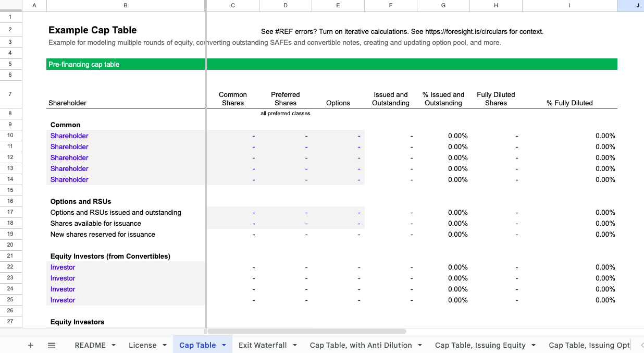The height and width of the screenshot is (353, 644).
Task: Click the Shareholder column heading
Action: pyautogui.click(x=68, y=103)
